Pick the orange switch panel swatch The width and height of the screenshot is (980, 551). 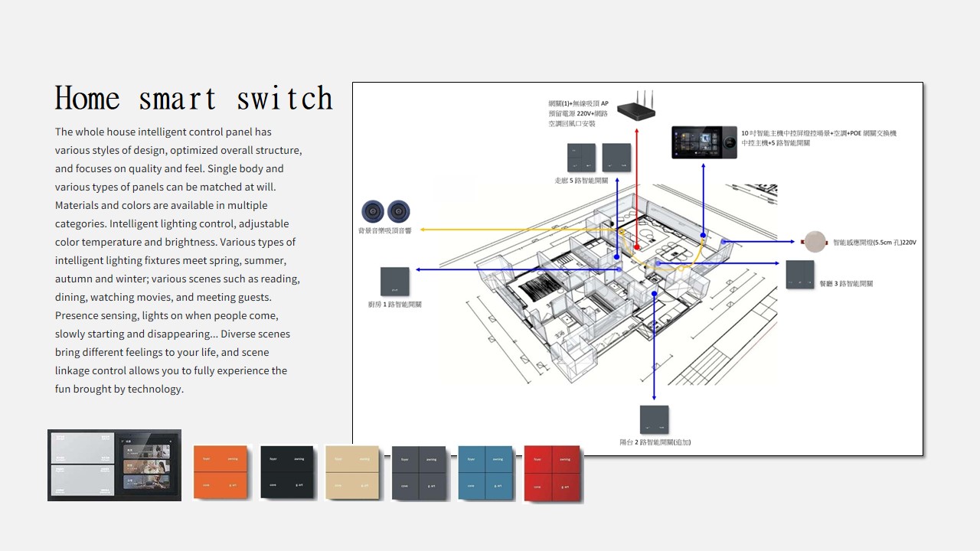(x=220, y=472)
